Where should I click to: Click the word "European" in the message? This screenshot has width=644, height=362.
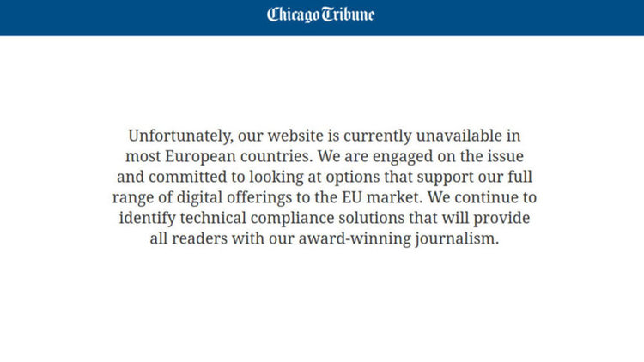point(200,157)
